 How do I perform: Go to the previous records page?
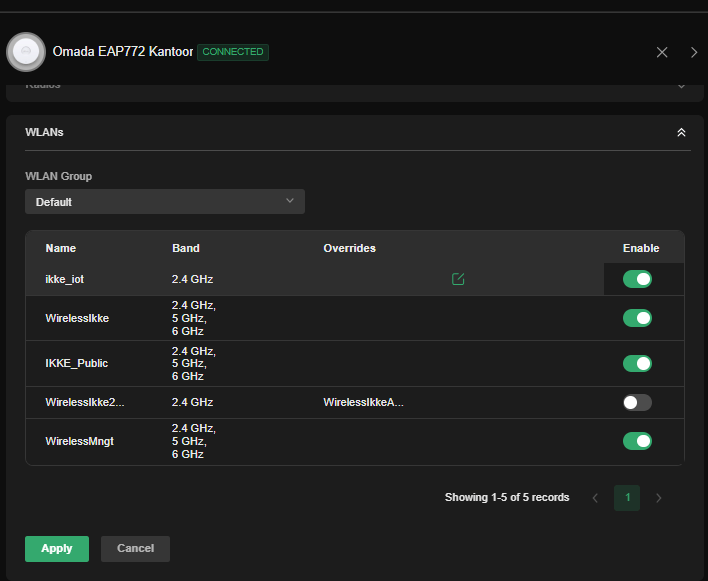point(595,498)
